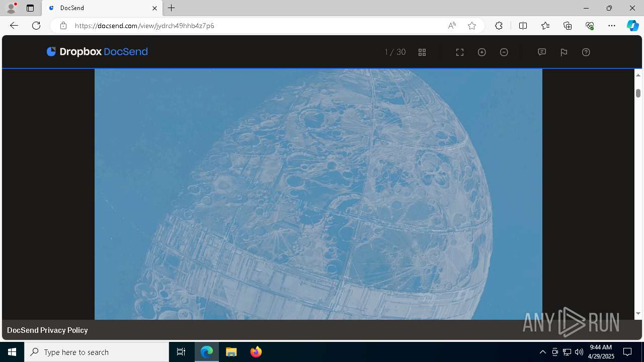This screenshot has width=644, height=362.
Task: Click the vertical scrollbar thumb
Action: coord(638,93)
